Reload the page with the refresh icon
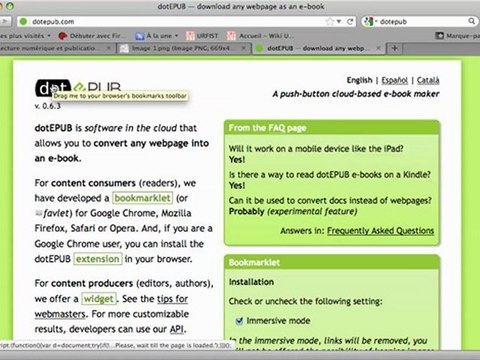Screen dimensions: 480x360 click(x=350, y=22)
